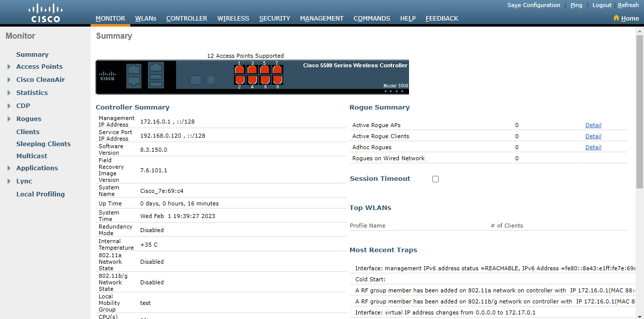Open the WLANs menu
The image size is (644, 319).
pos(145,18)
